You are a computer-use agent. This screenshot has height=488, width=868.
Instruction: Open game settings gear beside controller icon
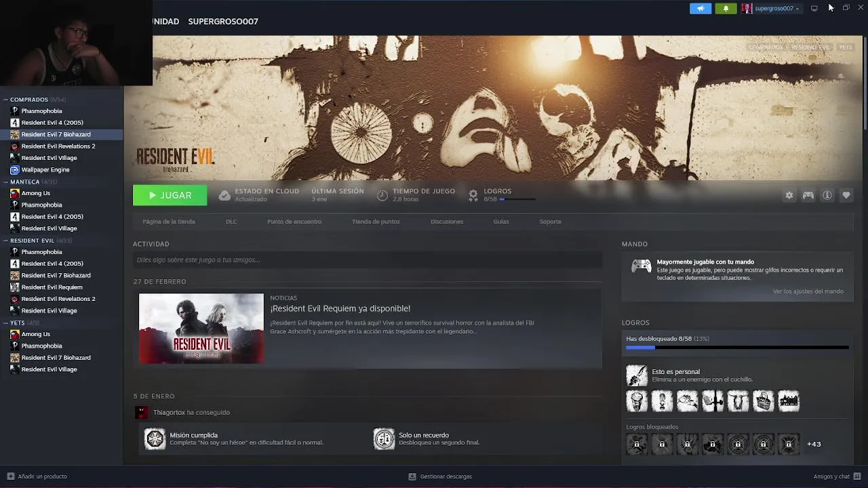(789, 195)
